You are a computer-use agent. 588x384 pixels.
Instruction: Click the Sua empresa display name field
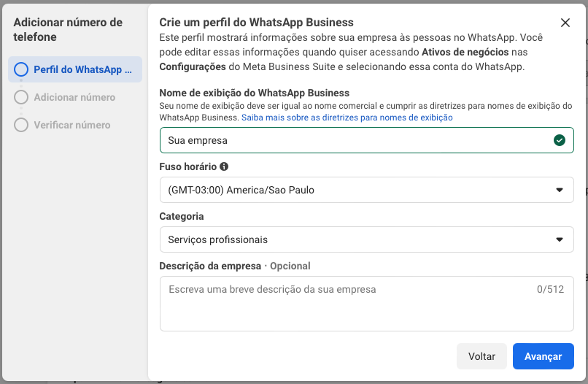pyautogui.click(x=366, y=140)
